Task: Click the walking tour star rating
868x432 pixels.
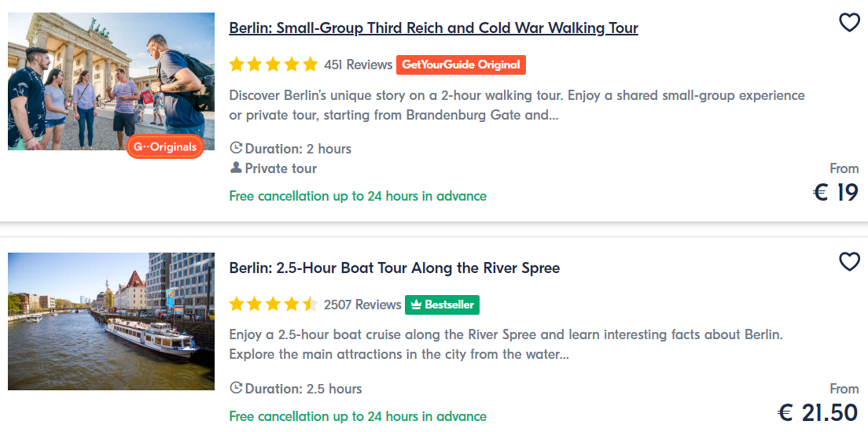Action: click(274, 65)
